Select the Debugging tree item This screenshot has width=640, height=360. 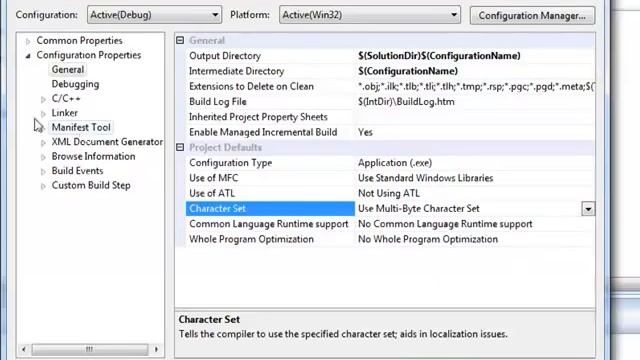pos(76,84)
